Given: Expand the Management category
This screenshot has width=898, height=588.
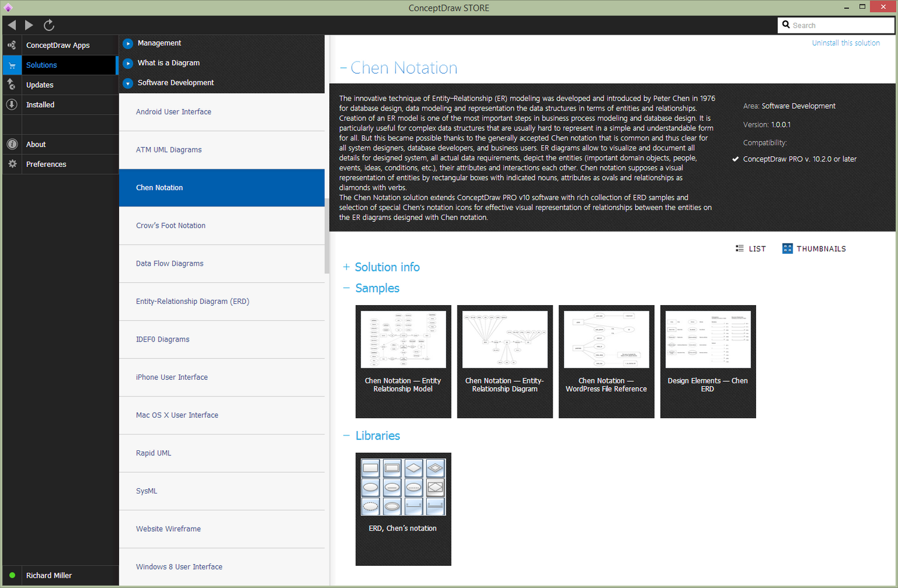Looking at the screenshot, I should click(128, 44).
